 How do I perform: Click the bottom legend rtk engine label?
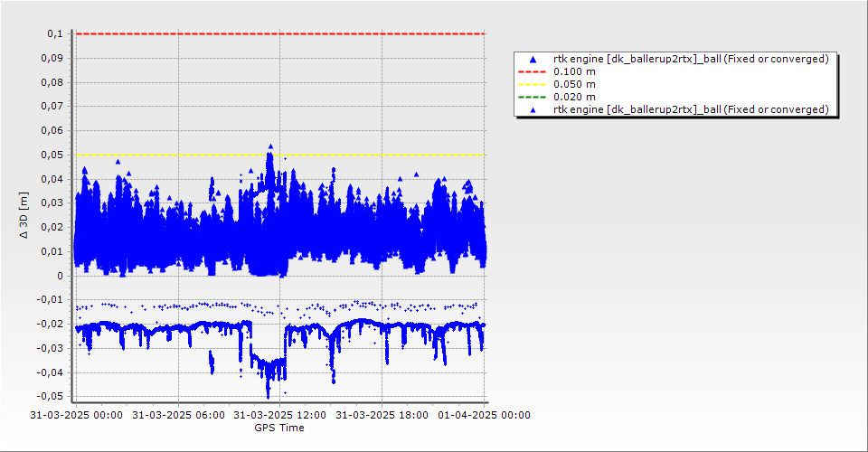pyautogui.click(x=691, y=110)
